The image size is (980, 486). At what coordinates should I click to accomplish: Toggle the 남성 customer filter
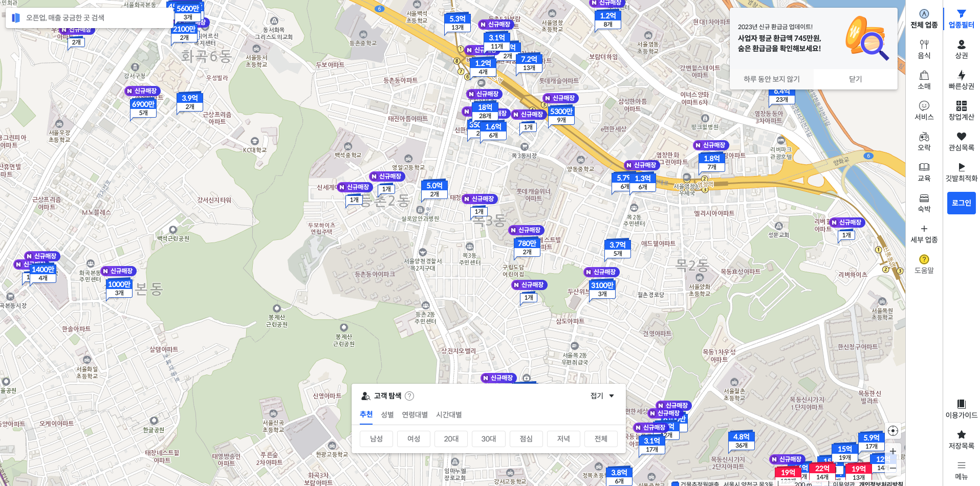376,439
